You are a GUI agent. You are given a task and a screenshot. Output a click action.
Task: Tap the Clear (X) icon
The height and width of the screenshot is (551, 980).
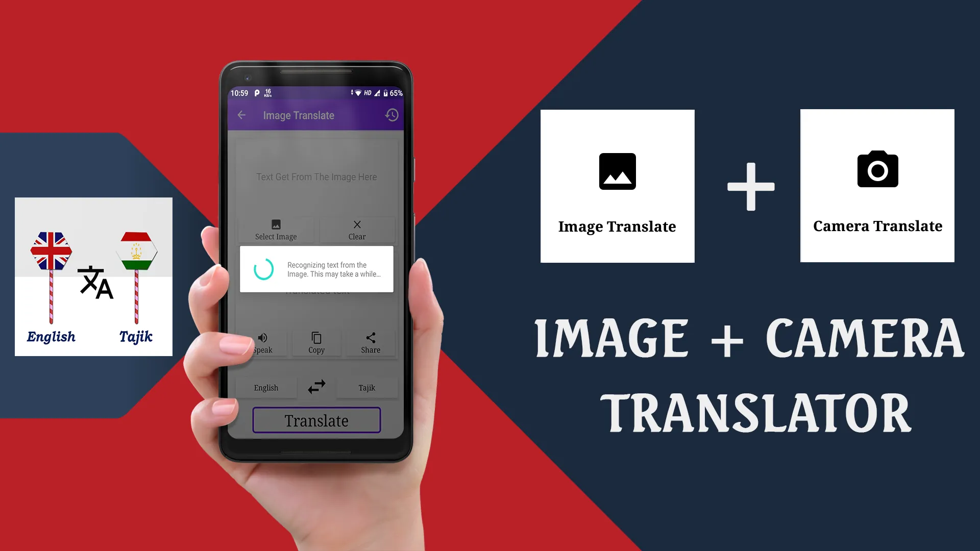coord(357,224)
